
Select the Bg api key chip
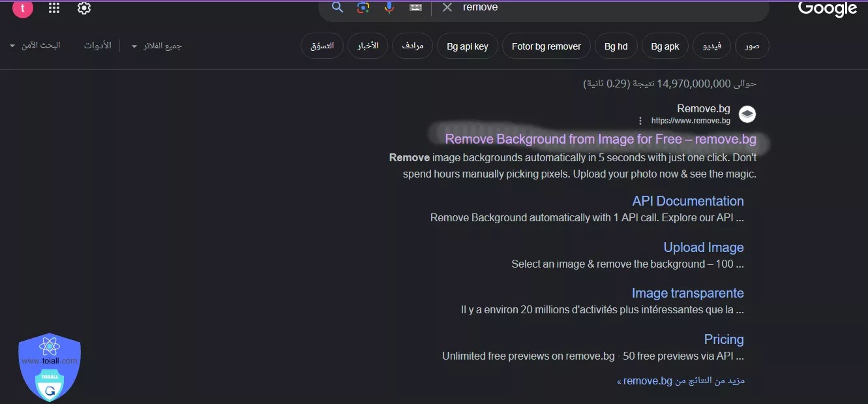click(x=468, y=46)
